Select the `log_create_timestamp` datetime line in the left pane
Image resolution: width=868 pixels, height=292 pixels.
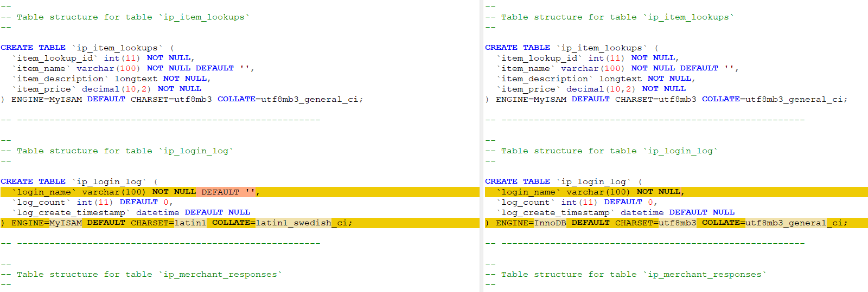pyautogui.click(x=131, y=212)
